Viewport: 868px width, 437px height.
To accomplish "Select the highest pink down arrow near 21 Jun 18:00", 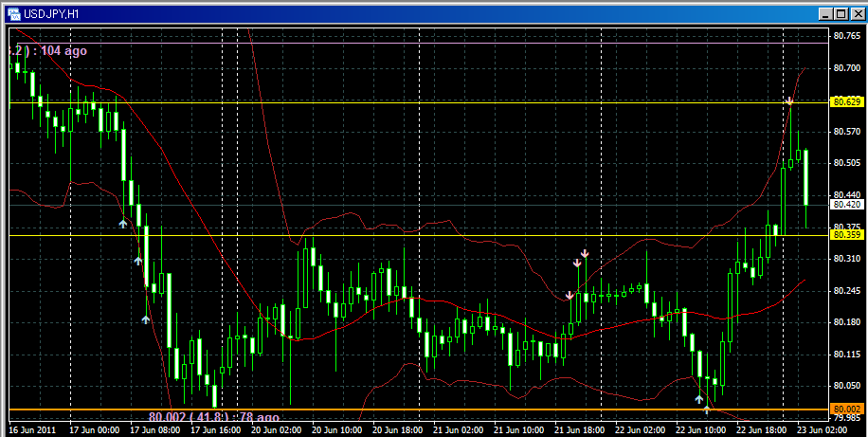I will (x=585, y=253).
